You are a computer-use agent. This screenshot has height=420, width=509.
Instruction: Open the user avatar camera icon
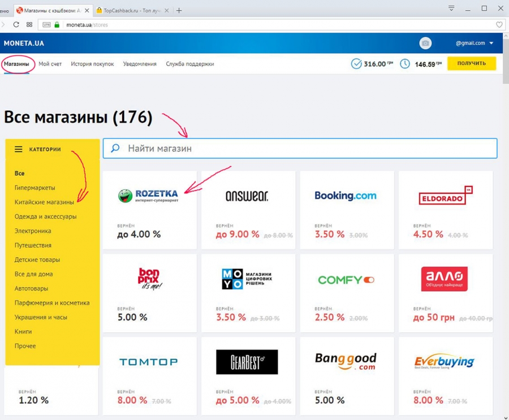[425, 43]
